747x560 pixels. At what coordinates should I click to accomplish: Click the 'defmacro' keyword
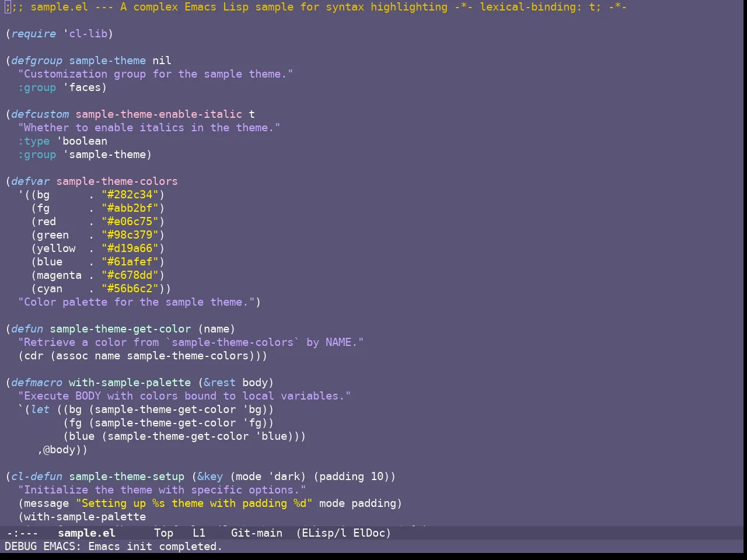tap(37, 383)
